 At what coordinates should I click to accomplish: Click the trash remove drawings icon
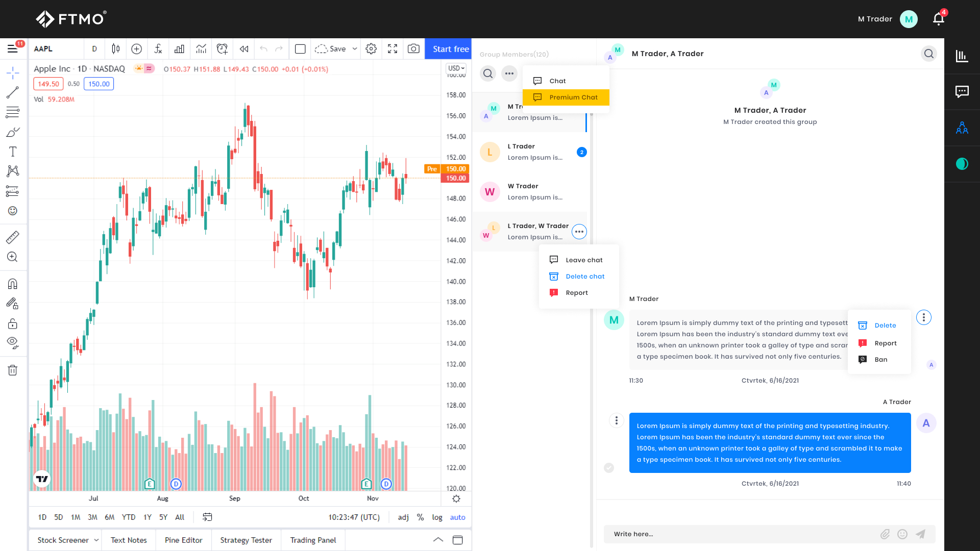pos(13,370)
